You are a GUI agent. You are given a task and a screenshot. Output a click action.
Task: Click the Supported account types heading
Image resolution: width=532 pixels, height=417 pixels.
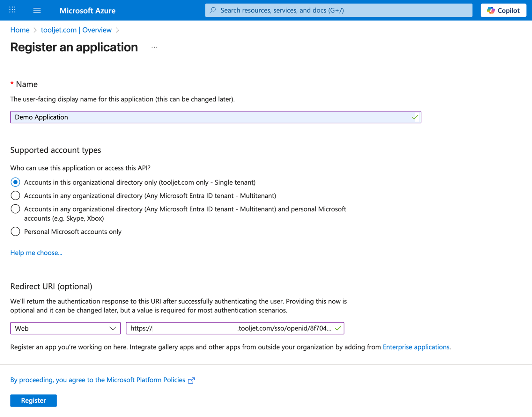[55, 150]
